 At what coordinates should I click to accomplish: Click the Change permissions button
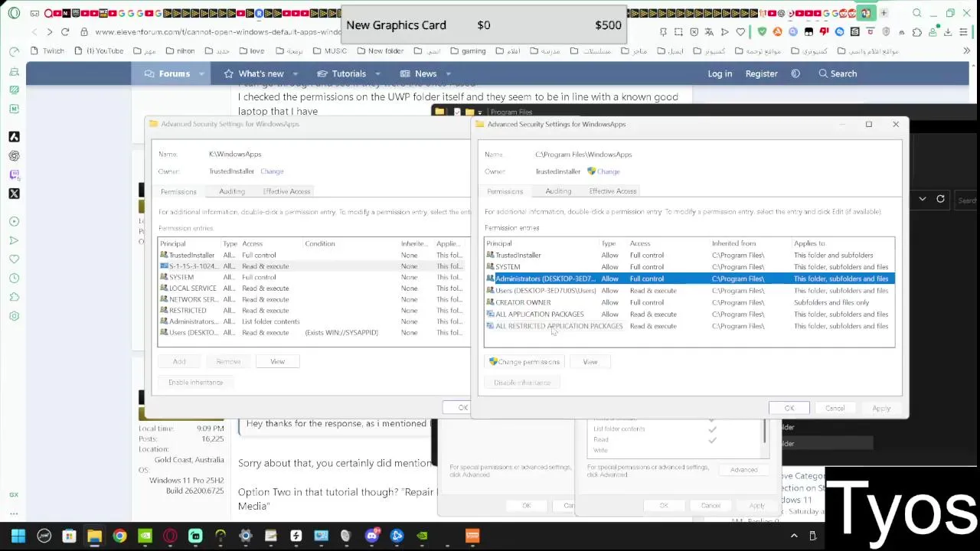coord(524,362)
